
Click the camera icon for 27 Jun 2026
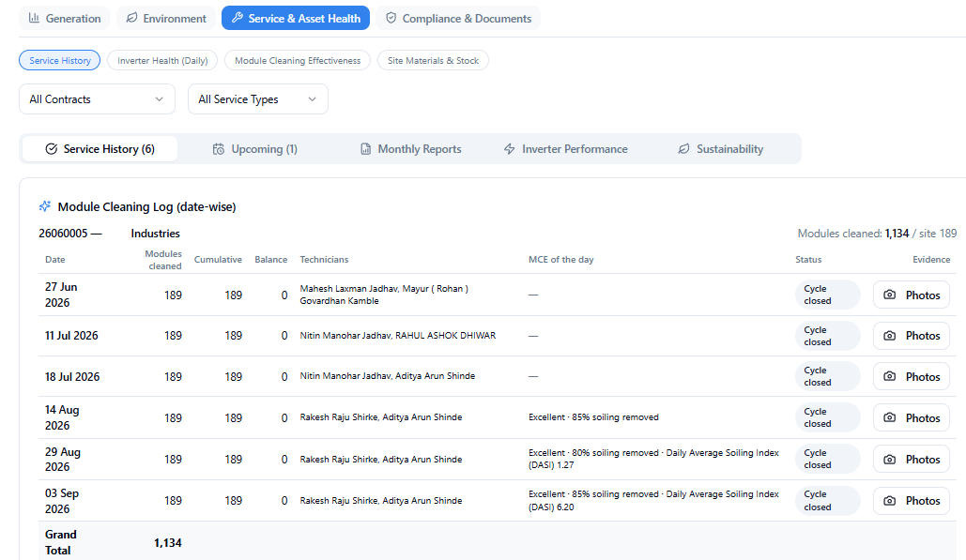click(890, 295)
